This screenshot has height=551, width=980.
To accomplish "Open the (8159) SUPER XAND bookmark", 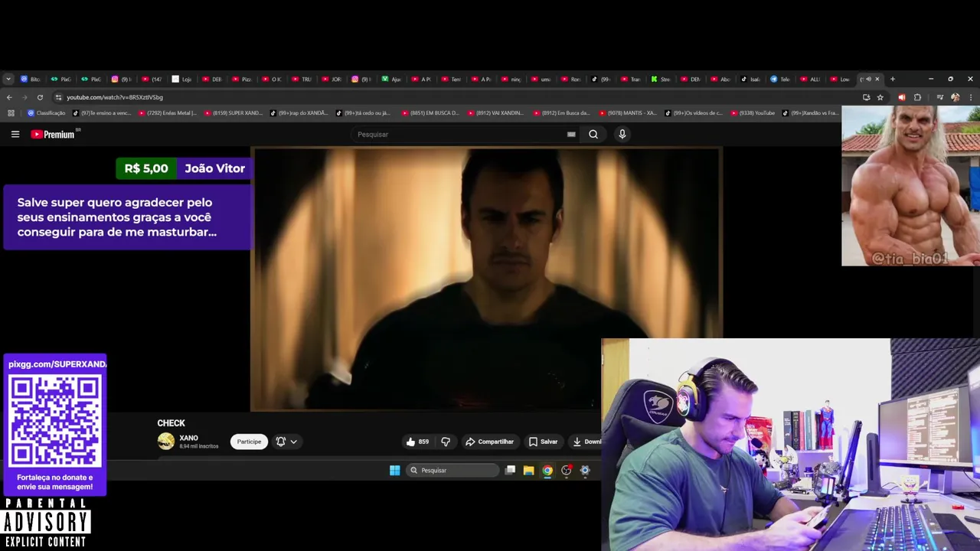I will (x=234, y=113).
